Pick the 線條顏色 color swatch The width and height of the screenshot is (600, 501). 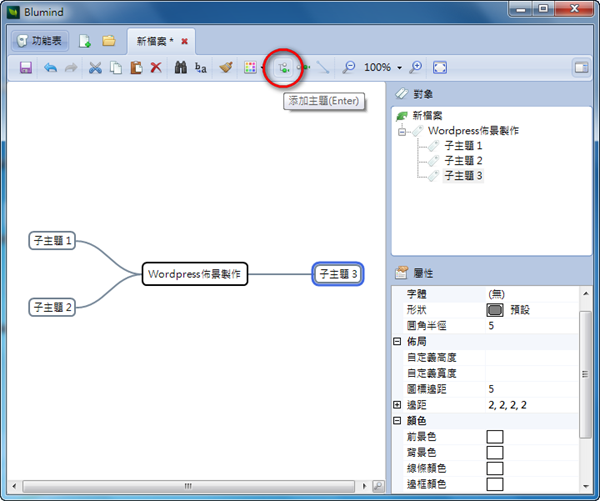(495, 468)
